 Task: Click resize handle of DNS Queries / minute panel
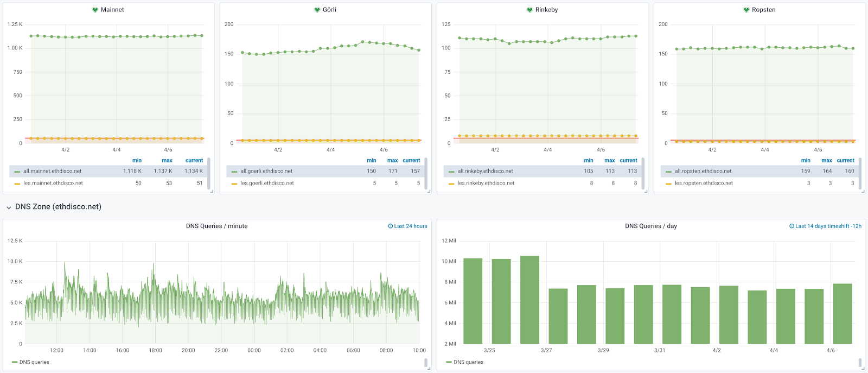pos(429,368)
